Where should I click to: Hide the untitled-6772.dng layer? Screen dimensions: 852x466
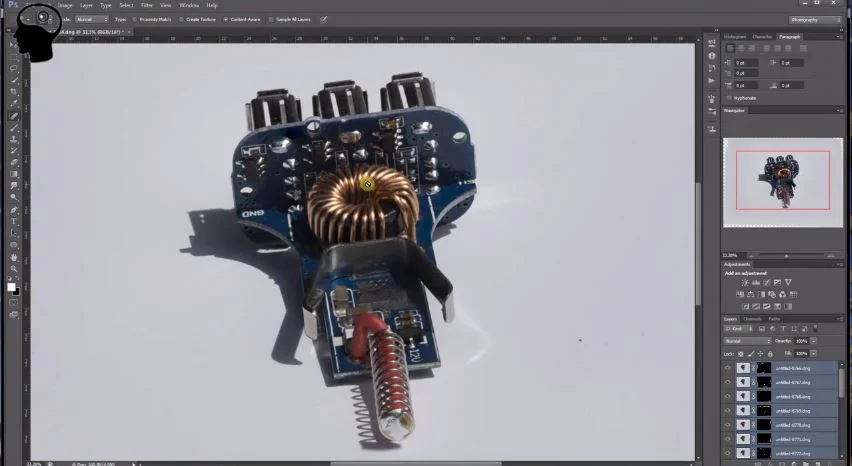pyautogui.click(x=728, y=453)
